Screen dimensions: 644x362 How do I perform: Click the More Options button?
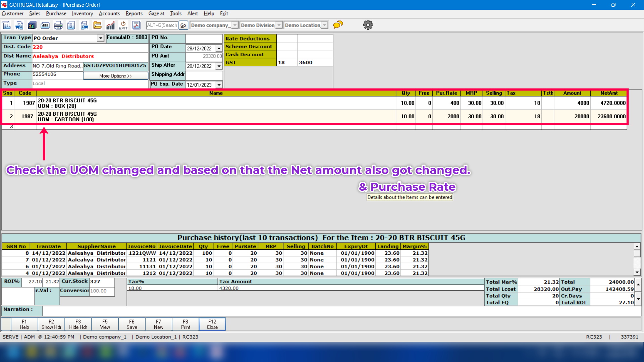(x=115, y=76)
